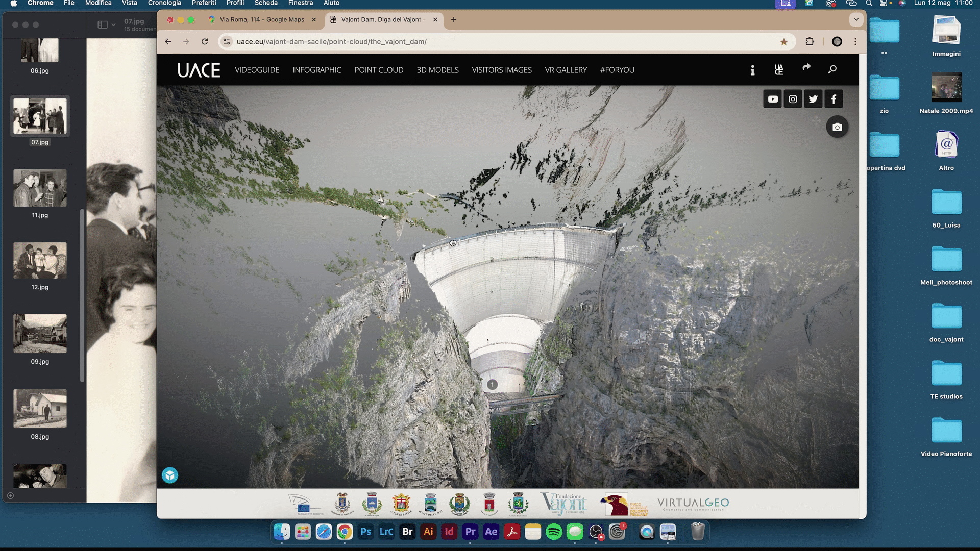Select the 11.jpg thumbnail in sidebar
Image resolution: width=980 pixels, height=551 pixels.
(40, 188)
